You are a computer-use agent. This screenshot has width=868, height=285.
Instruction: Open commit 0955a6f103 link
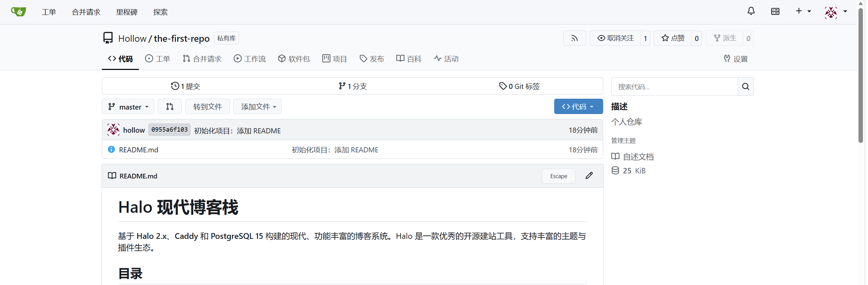169,130
